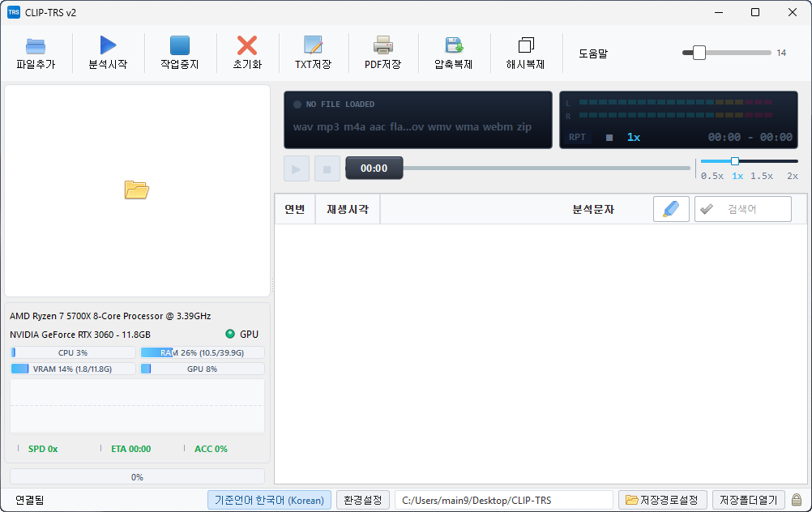Click the 저장폴더열기 button
The width and height of the screenshot is (812, 512).
(749, 500)
